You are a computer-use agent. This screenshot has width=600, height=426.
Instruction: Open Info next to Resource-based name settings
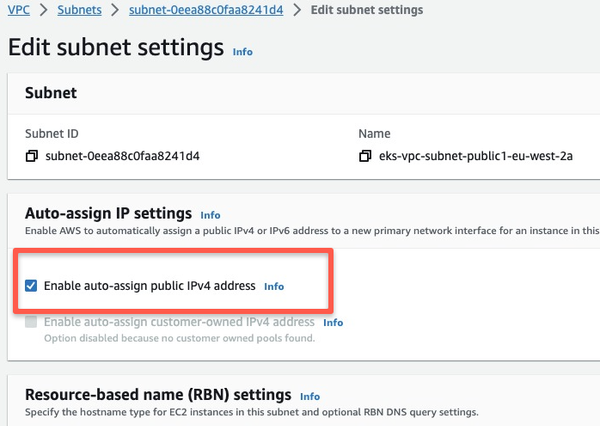pos(310,397)
